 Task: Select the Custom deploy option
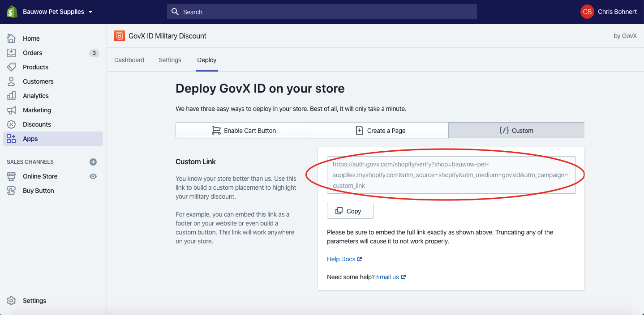tap(516, 131)
